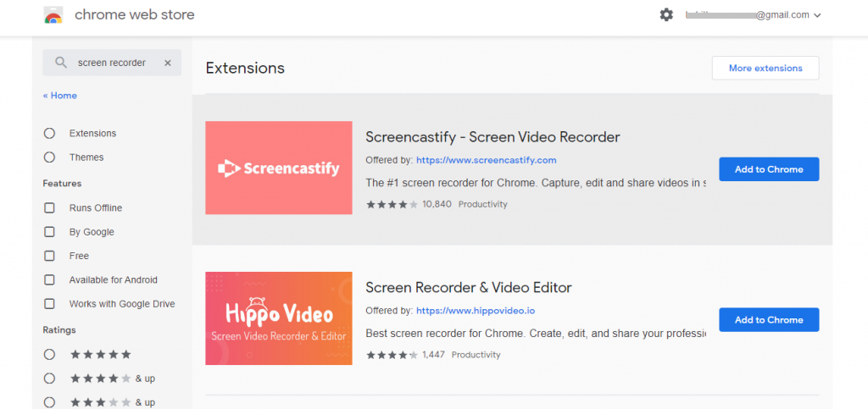Add Screencastify to Chrome
The height and width of the screenshot is (409, 868).
click(769, 169)
